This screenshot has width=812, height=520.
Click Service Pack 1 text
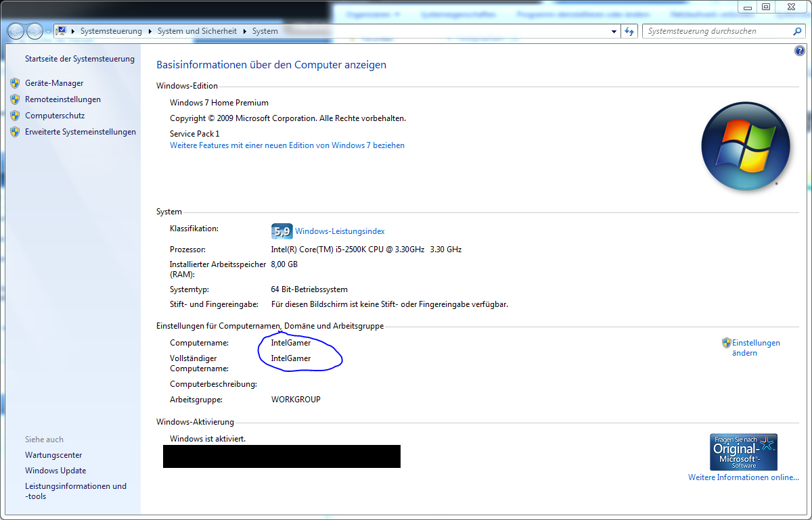point(195,134)
